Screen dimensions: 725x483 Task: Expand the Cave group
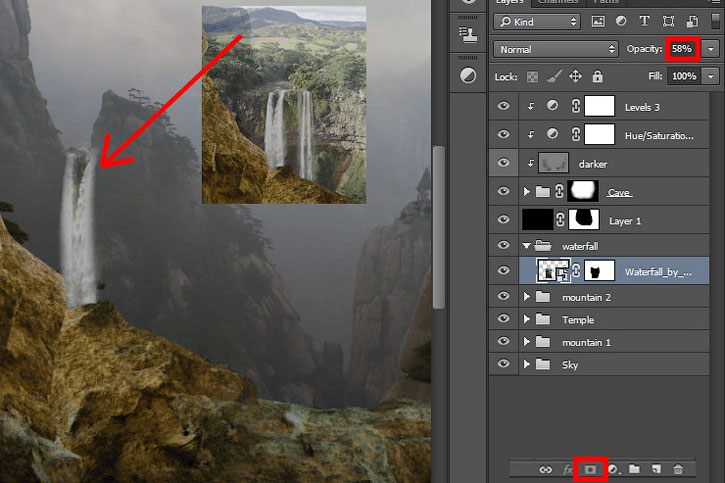(x=527, y=191)
